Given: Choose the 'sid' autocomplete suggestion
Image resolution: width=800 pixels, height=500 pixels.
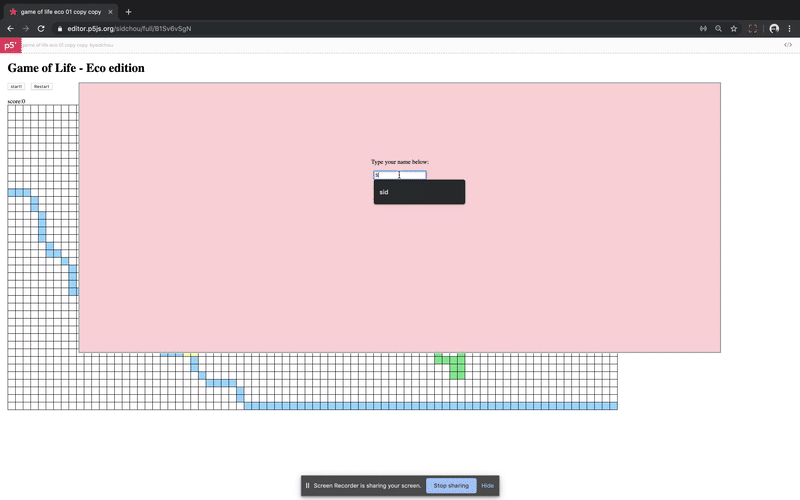Looking at the screenshot, I should click(x=419, y=192).
